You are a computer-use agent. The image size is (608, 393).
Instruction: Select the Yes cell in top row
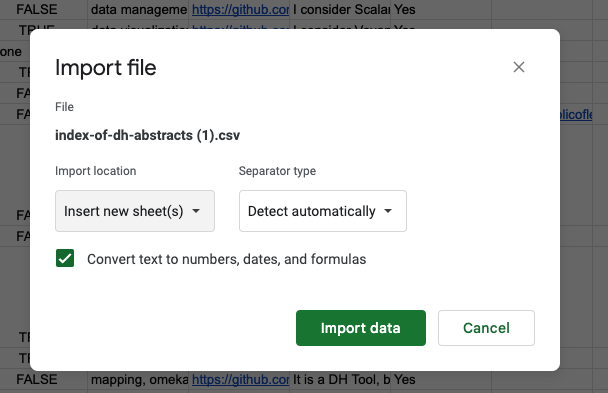(x=441, y=9)
